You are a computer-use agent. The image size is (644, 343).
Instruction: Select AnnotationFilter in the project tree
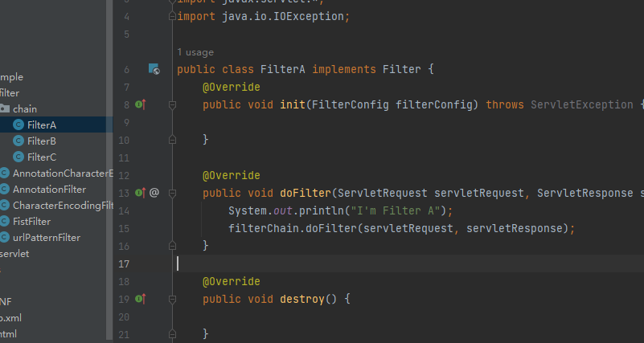(x=49, y=189)
